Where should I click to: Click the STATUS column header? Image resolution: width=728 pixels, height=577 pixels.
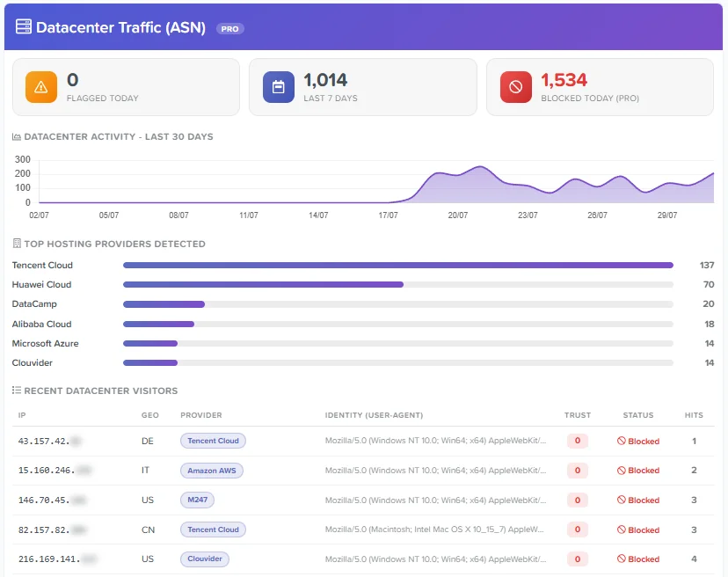tap(638, 415)
